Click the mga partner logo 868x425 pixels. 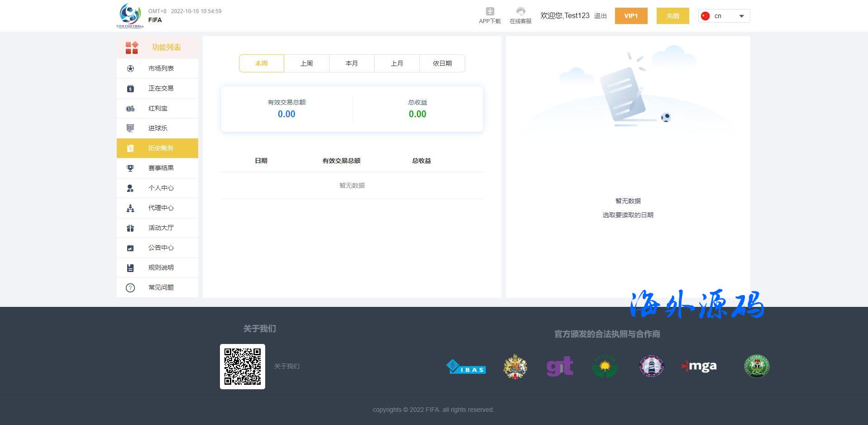(699, 366)
